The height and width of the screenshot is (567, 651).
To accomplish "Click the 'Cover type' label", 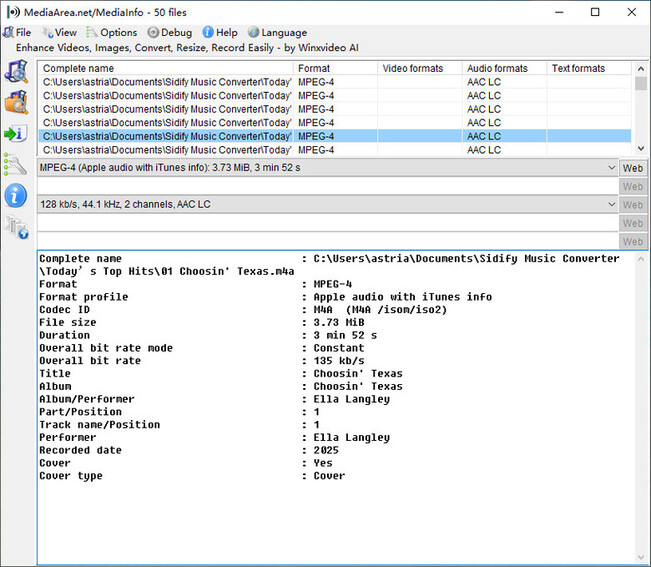I will 71,476.
